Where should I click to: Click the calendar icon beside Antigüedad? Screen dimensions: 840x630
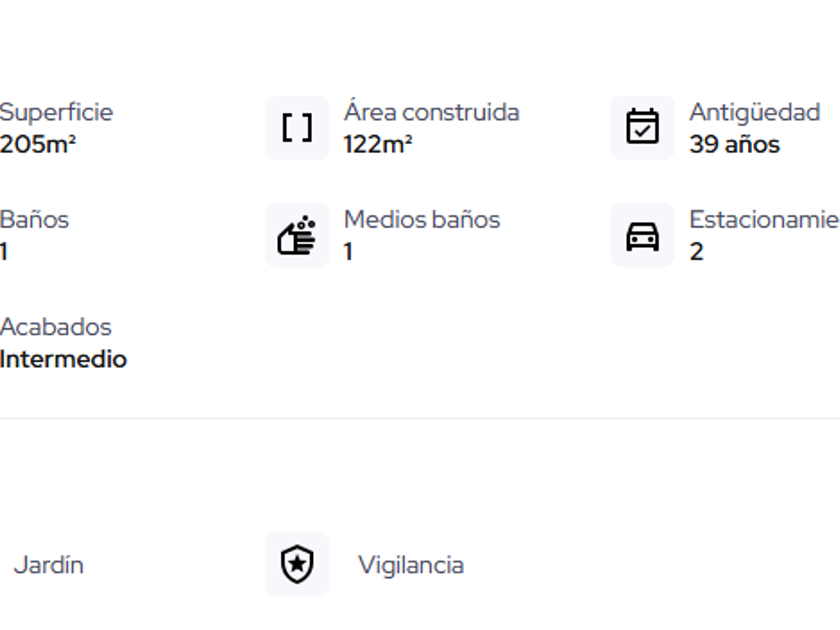642,128
